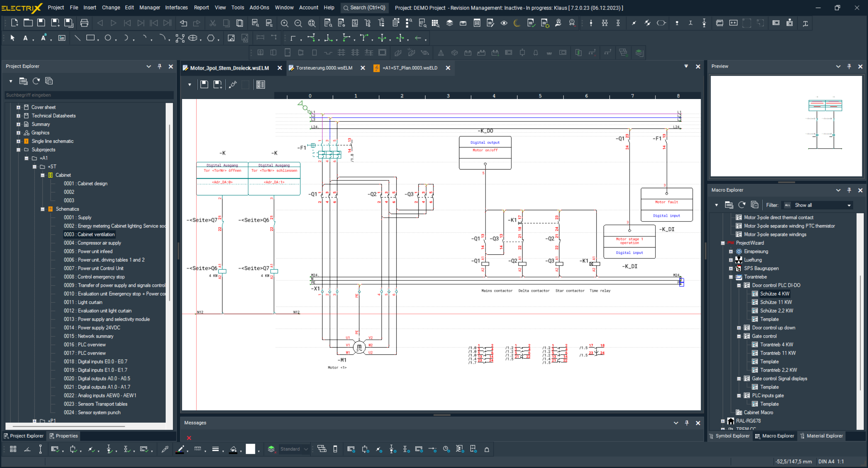868x468 pixels.
Task: Click the undo arrow icon
Action: click(183, 23)
